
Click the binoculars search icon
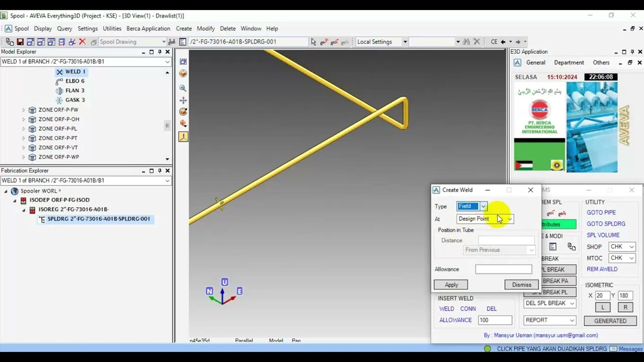pyautogui.click(x=466, y=42)
